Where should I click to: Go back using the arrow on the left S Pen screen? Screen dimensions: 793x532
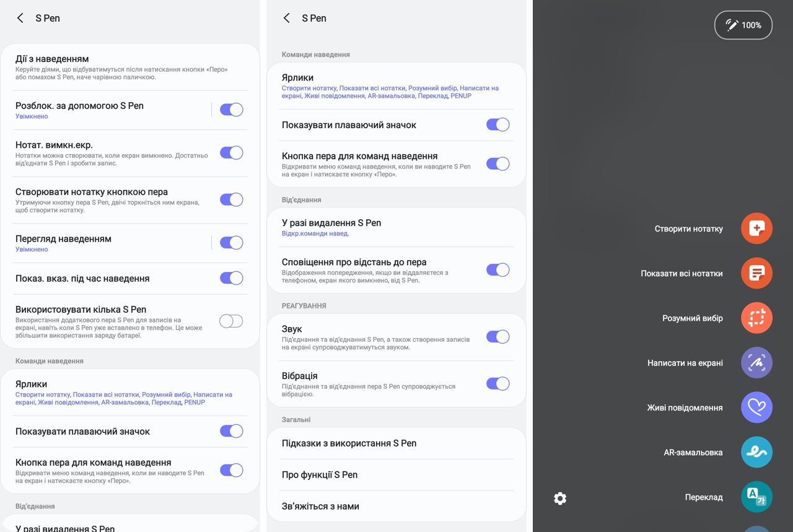(x=20, y=18)
